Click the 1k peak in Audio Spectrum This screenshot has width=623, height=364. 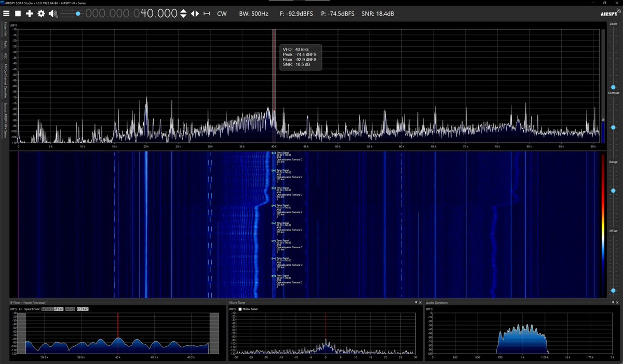[523, 339]
